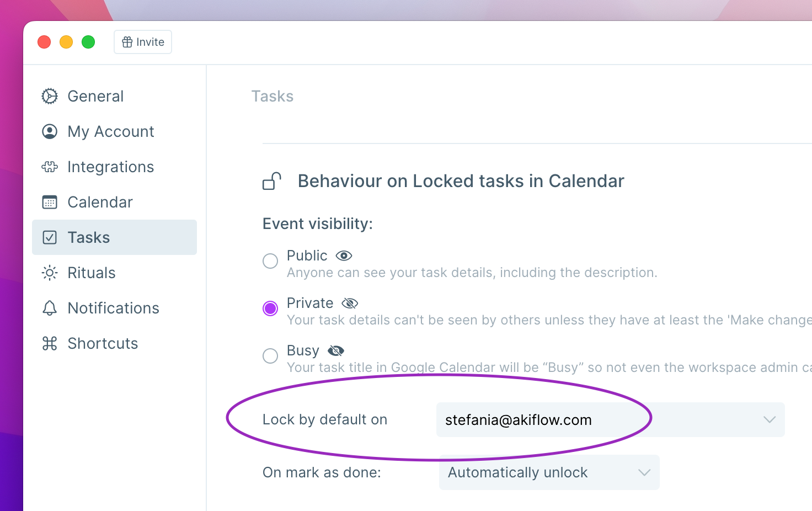812x511 pixels.
Task: Select the Private visibility radio button
Action: point(270,308)
